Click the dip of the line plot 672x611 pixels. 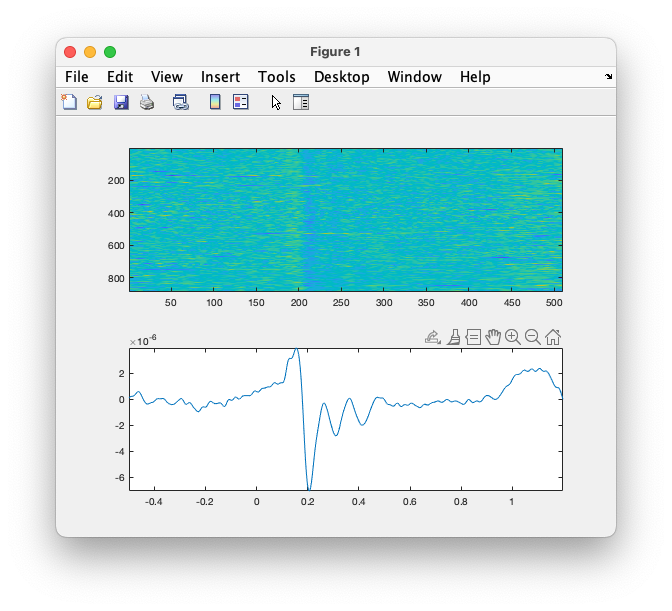[x=309, y=488]
